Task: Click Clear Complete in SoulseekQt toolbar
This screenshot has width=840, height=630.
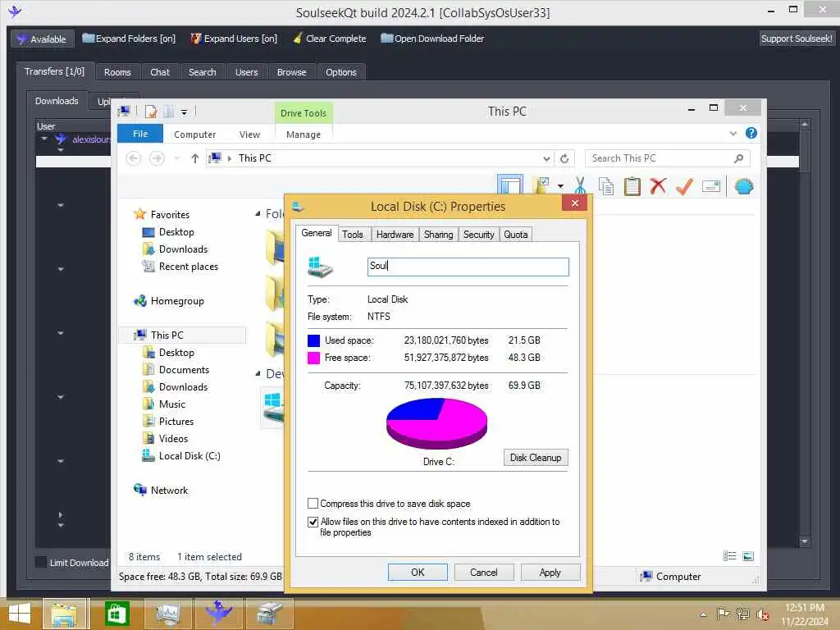Action: point(330,39)
